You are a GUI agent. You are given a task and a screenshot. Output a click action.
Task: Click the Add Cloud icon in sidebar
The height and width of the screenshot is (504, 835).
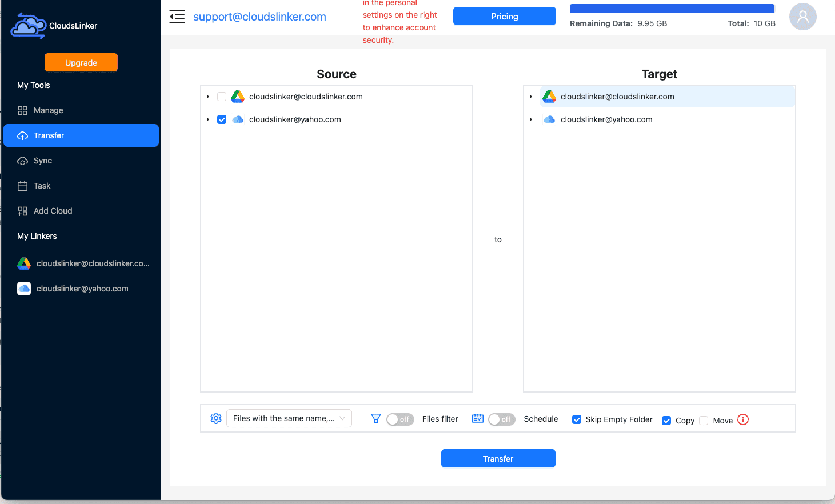[22, 211]
